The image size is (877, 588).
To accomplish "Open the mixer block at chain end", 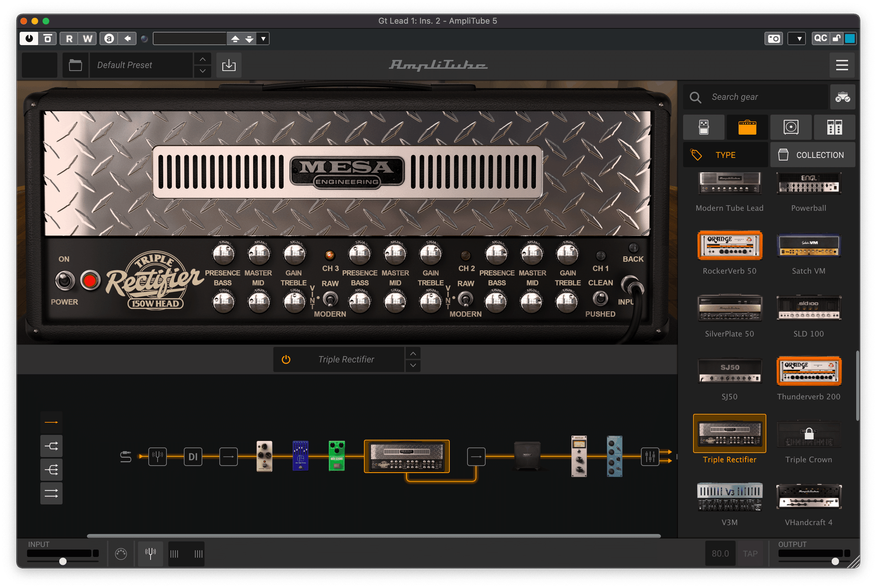I will (649, 457).
